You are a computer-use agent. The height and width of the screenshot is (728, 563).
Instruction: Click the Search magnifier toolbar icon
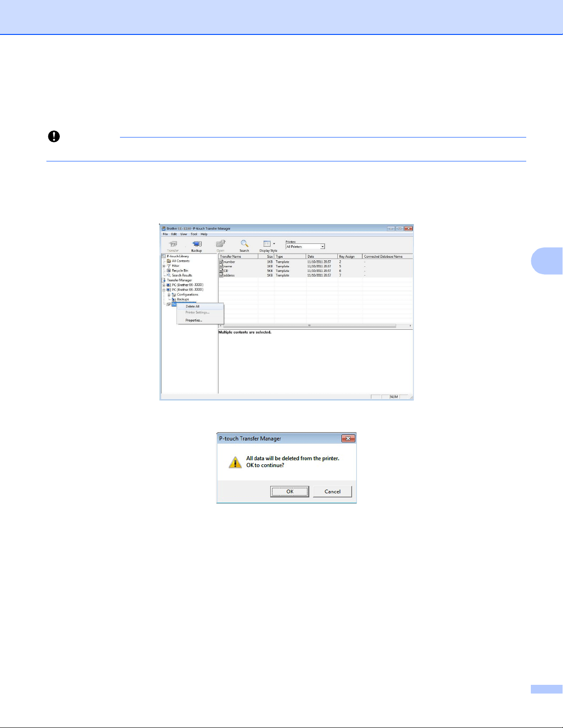[245, 244]
